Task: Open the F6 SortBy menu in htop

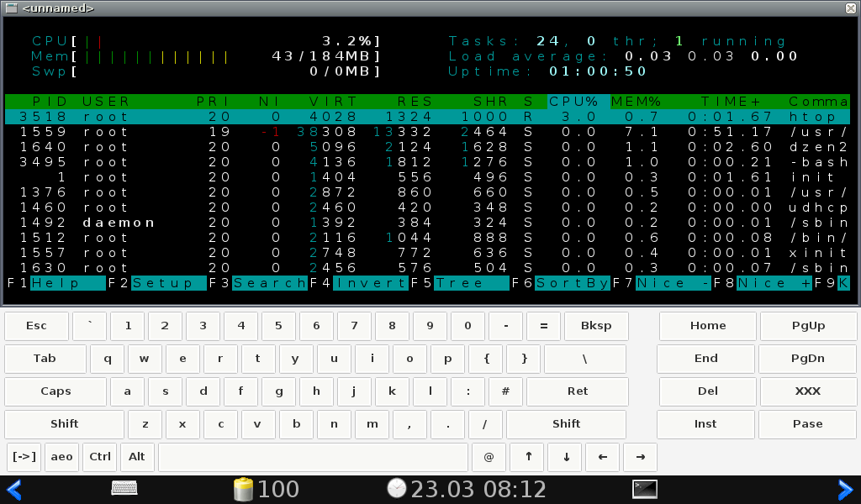Action: 572,283
